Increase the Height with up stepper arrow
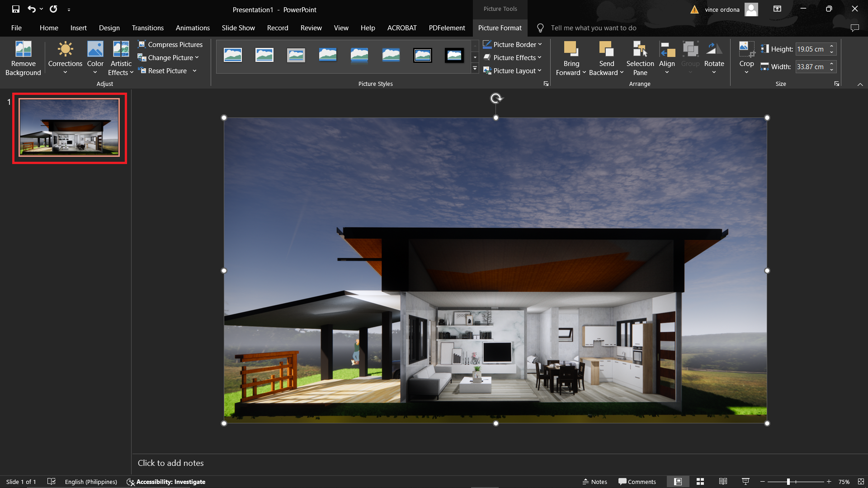The width and height of the screenshot is (868, 488). pos(831,46)
